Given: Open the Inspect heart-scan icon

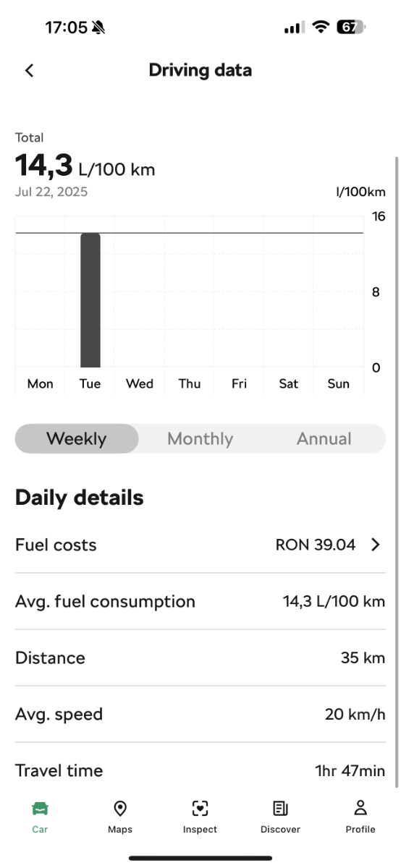Looking at the screenshot, I should tap(200, 808).
